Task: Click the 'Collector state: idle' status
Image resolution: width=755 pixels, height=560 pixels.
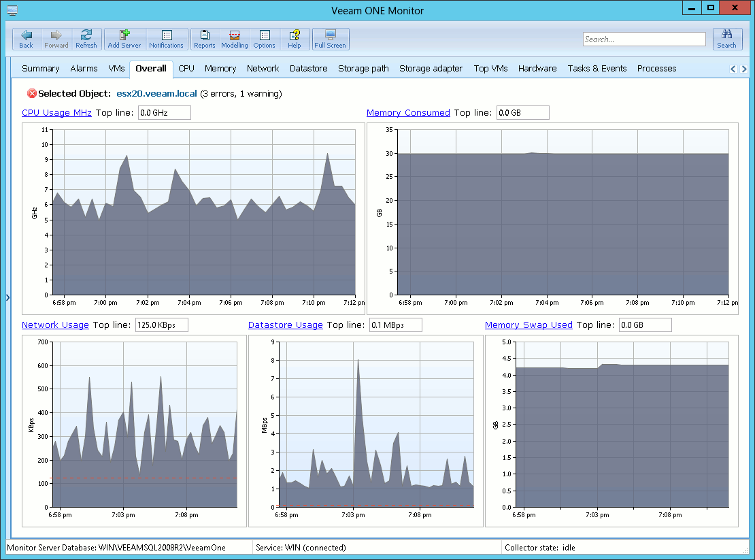Action: click(540, 548)
